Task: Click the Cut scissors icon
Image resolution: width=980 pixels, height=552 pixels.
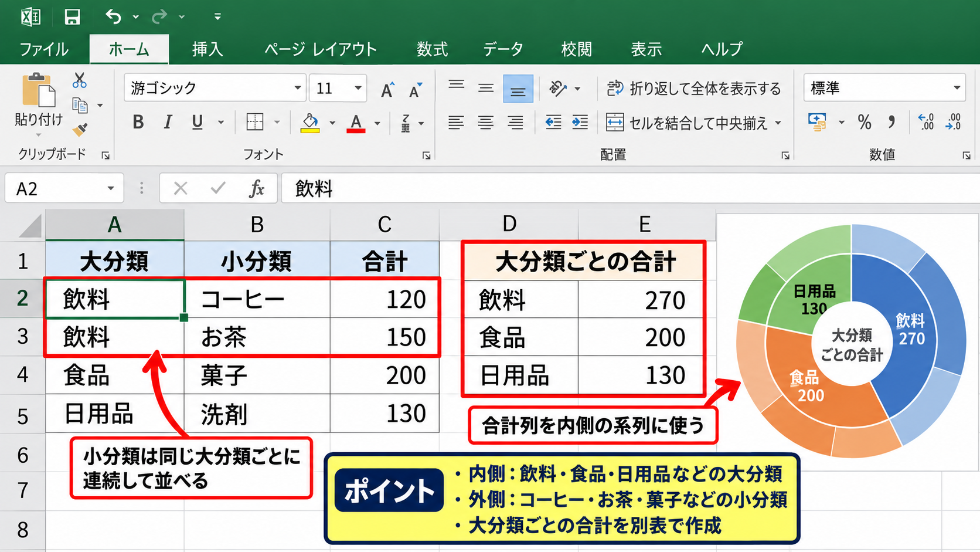Action: point(80,80)
